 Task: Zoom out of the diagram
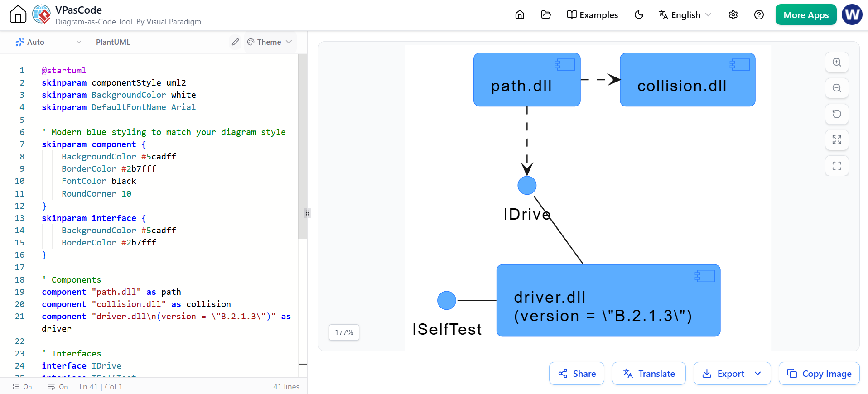pos(837,88)
